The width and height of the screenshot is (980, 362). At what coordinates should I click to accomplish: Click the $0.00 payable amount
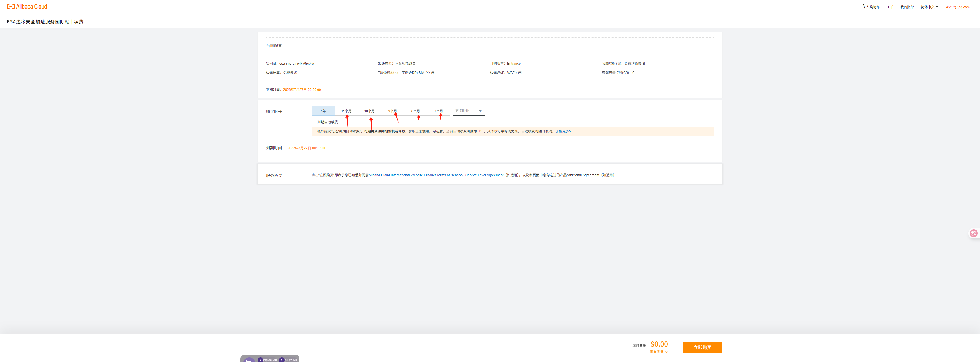[x=659, y=344]
